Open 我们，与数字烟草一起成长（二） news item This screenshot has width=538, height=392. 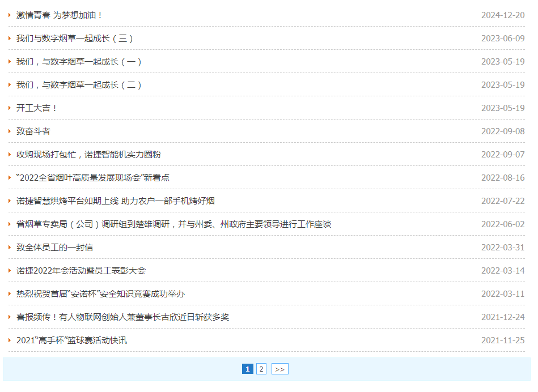coord(79,85)
